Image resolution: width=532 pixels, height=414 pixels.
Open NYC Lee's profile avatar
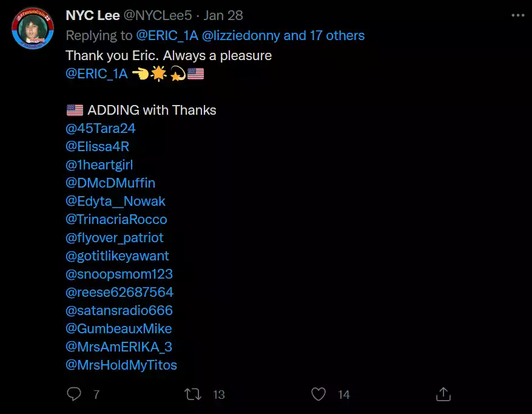pyautogui.click(x=33, y=29)
